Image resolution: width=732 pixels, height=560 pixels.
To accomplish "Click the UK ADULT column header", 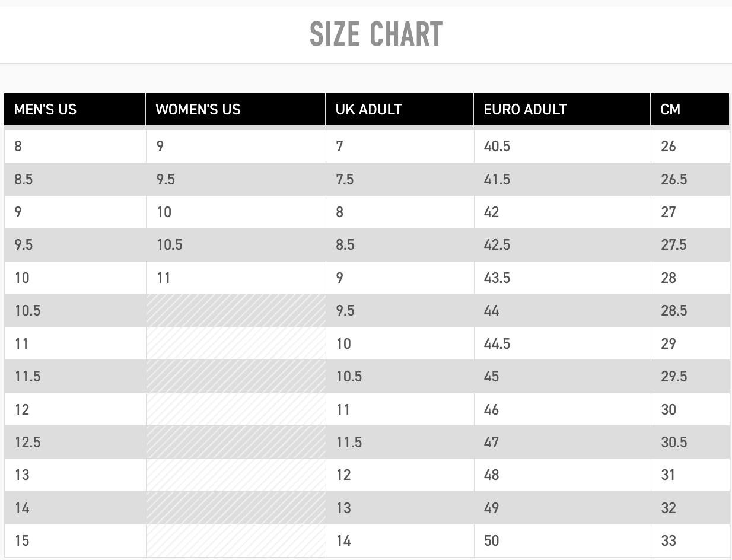I will pos(368,110).
